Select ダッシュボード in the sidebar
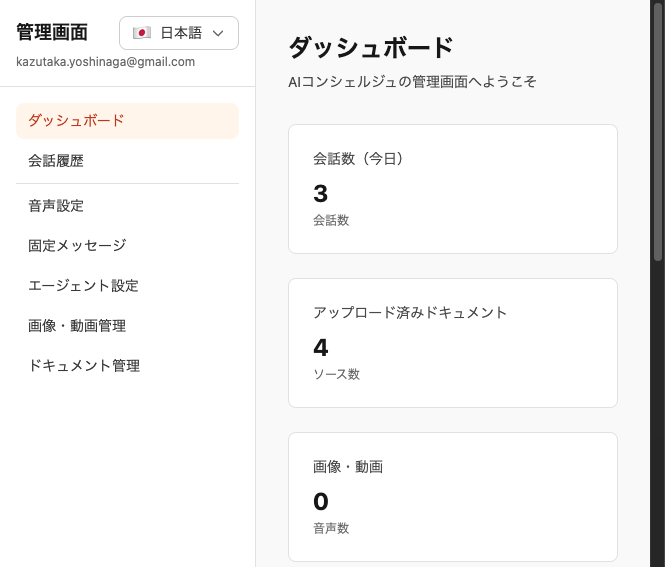Viewport: 665px width, 567px height. click(127, 121)
